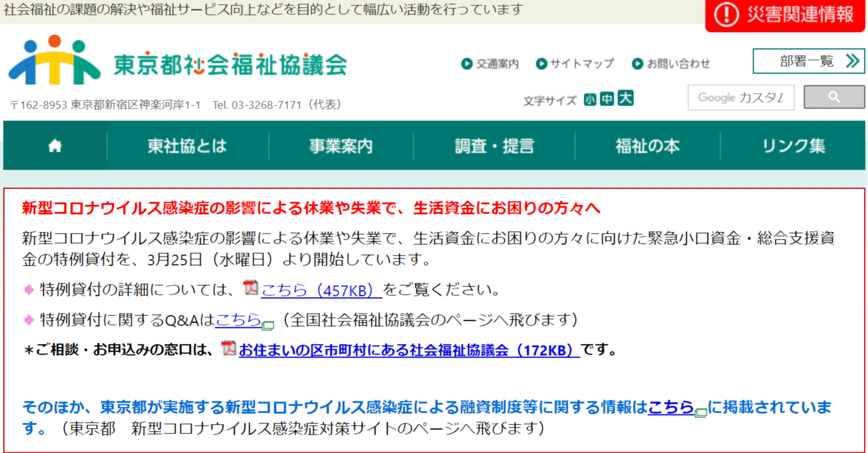Open the 調査・提言 menu

click(x=494, y=146)
